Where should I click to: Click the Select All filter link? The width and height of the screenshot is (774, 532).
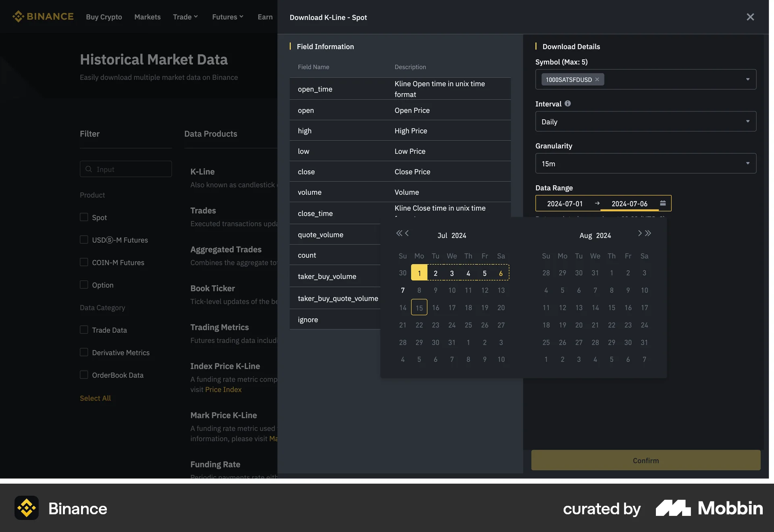coord(95,398)
